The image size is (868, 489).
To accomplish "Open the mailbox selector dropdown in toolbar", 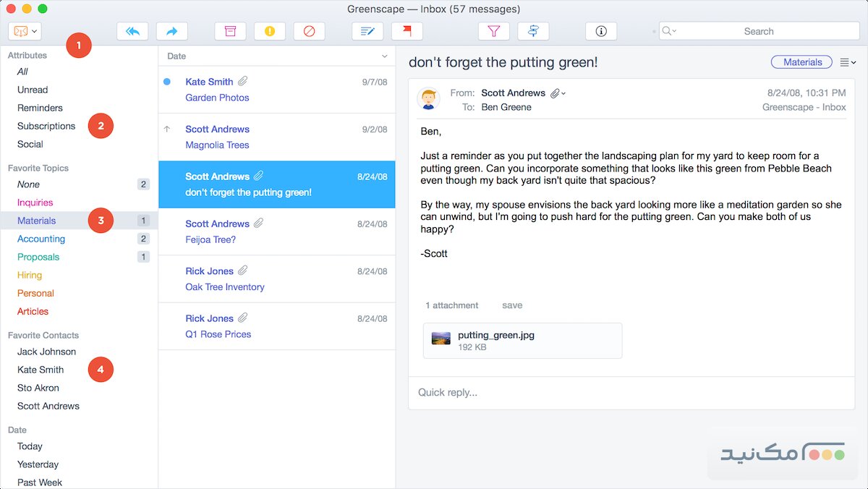I will click(25, 31).
